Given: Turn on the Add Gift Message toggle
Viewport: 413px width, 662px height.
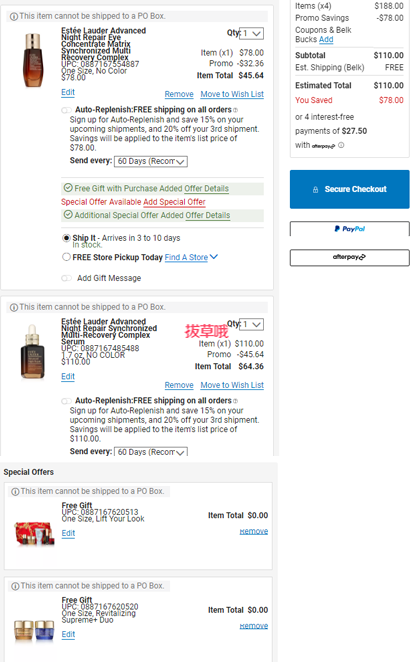Looking at the screenshot, I should (66, 278).
